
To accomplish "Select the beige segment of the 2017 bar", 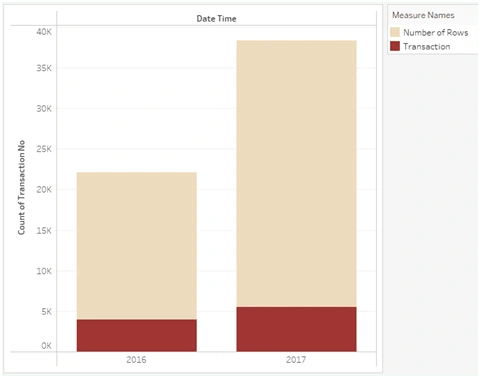I will pos(296,174).
